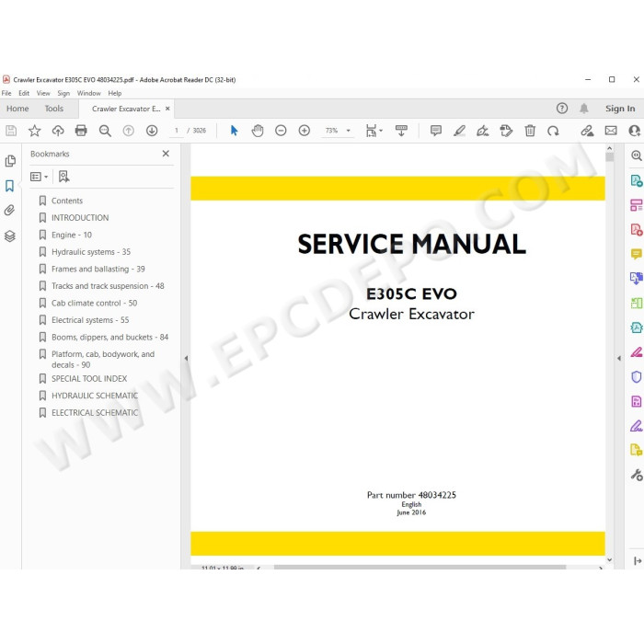This screenshot has width=644, height=644.
Task: Go to the previous page arrow
Action: pyautogui.click(x=129, y=131)
